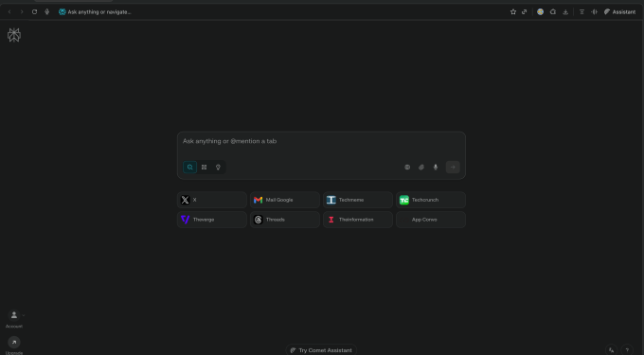Activate address bar microphone icon
The height and width of the screenshot is (355, 644).
[x=46, y=12]
